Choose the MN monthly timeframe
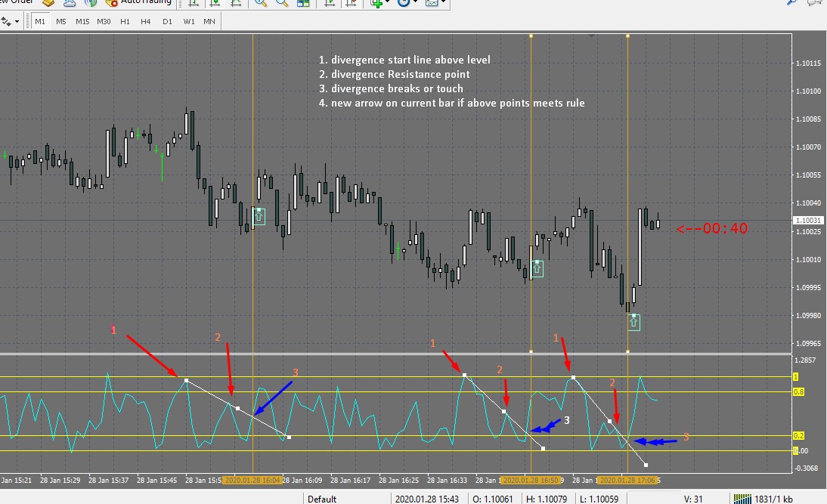This screenshot has width=827, height=504. pos(209,22)
